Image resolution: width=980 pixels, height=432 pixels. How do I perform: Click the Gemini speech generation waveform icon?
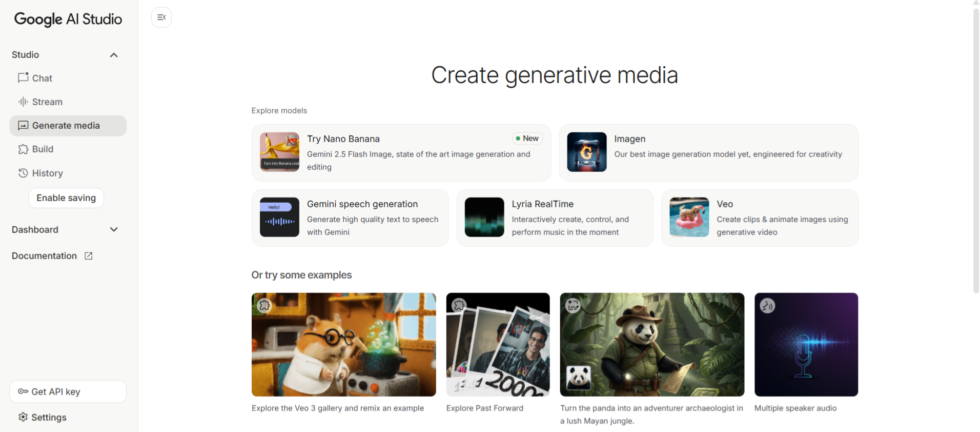(279, 217)
